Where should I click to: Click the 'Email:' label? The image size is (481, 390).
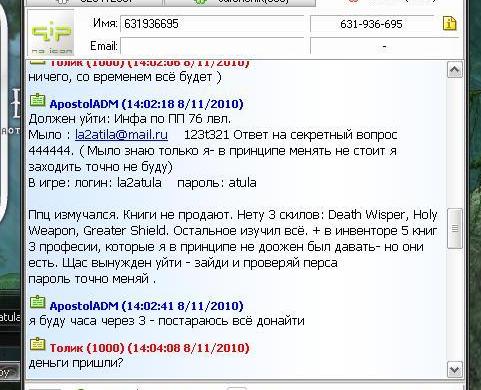[104, 46]
